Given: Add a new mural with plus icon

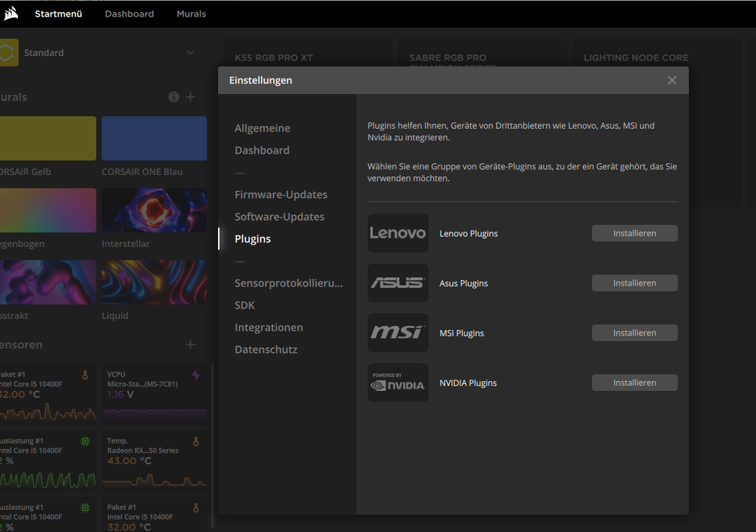Looking at the screenshot, I should (190, 97).
